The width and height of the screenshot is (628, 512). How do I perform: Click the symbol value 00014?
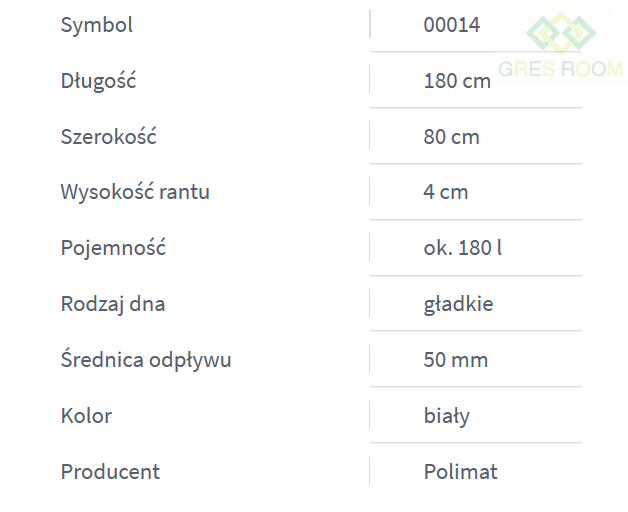452,25
